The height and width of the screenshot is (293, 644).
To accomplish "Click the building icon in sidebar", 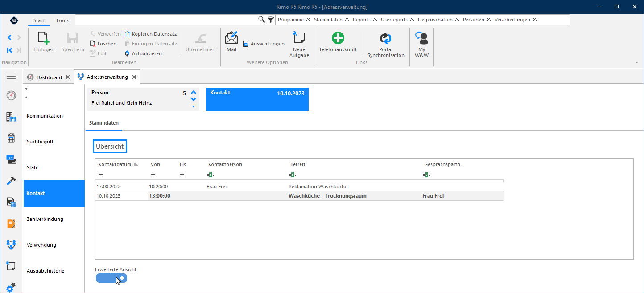I will point(11,117).
